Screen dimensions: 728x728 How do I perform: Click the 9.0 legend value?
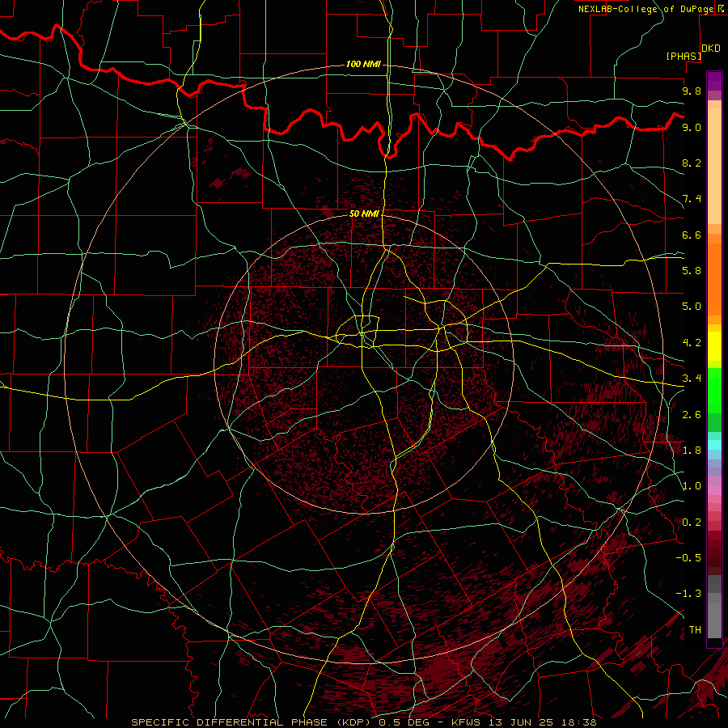[692, 127]
